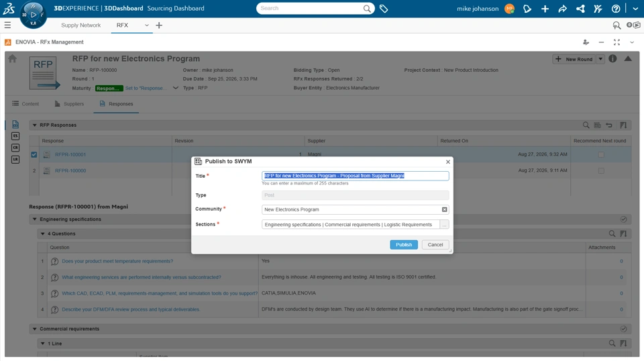Image resolution: width=644 pixels, height=361 pixels.
Task: Open the Content tab
Action: tap(25, 104)
